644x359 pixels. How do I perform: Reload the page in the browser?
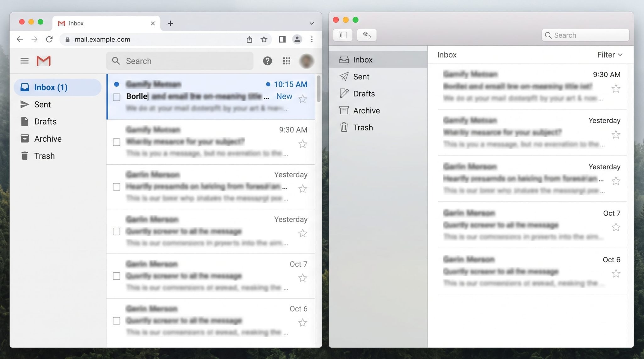49,39
